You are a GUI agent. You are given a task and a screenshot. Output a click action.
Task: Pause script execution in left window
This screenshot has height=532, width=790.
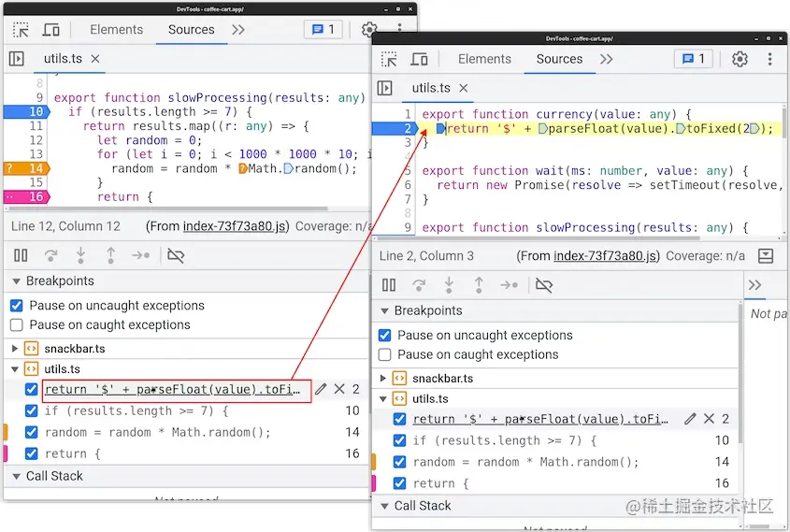pos(21,255)
